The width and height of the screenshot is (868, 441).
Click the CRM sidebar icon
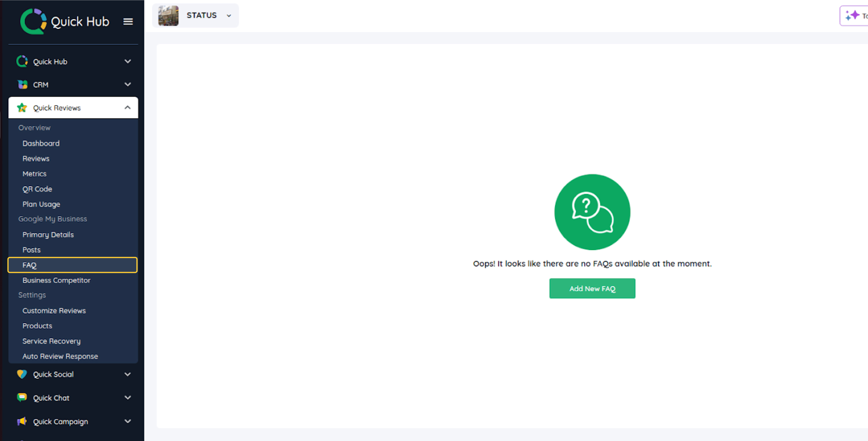[x=22, y=85]
